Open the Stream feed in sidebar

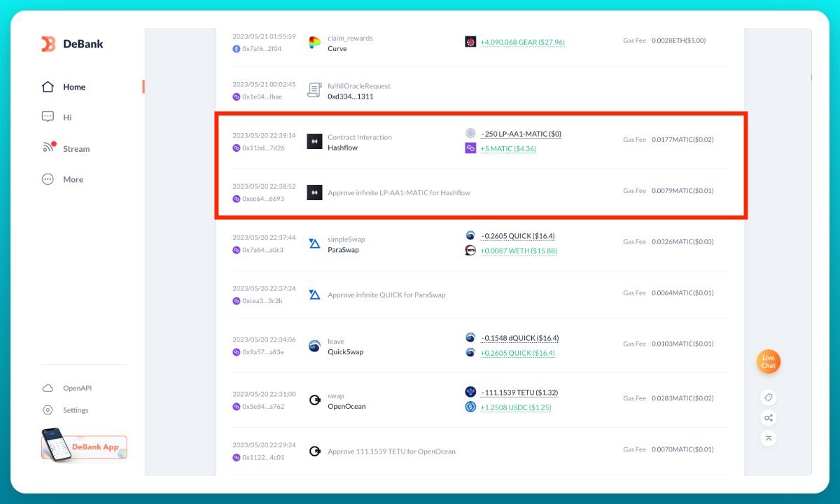(76, 148)
